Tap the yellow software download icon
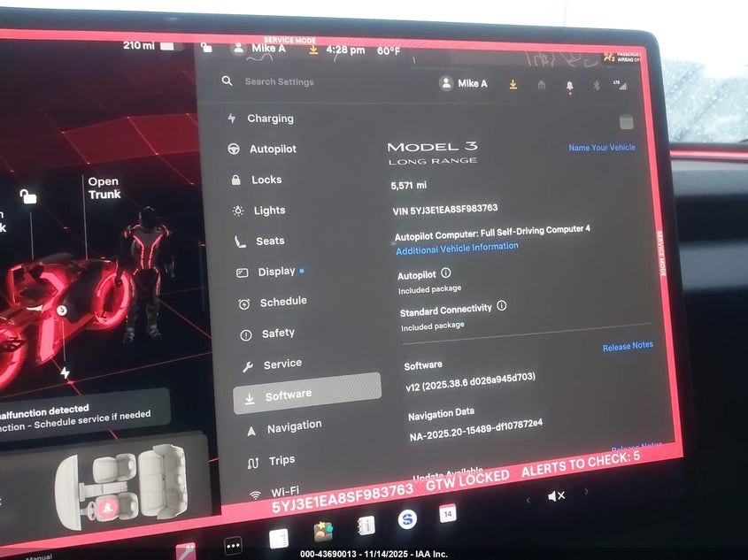Image resolution: width=748 pixels, height=560 pixels. [513, 84]
